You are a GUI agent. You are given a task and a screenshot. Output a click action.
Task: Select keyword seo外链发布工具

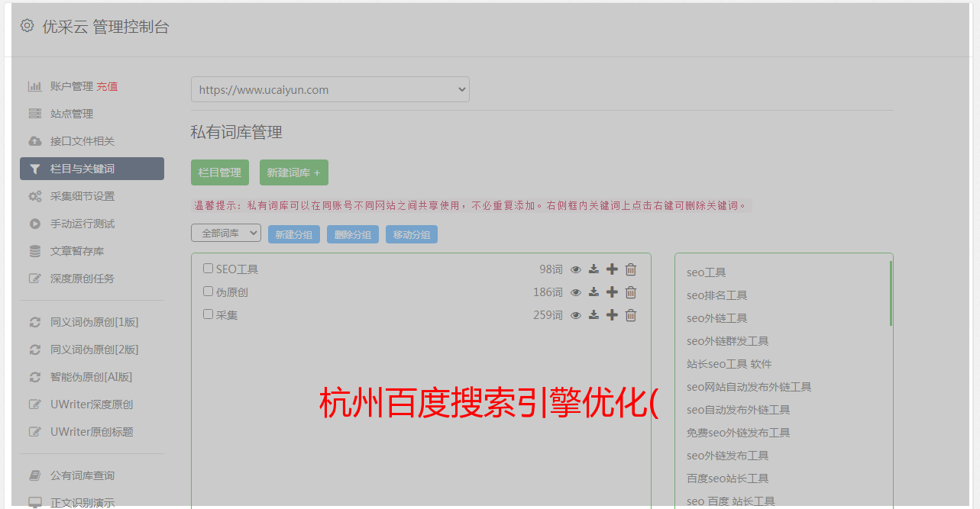coord(727,456)
